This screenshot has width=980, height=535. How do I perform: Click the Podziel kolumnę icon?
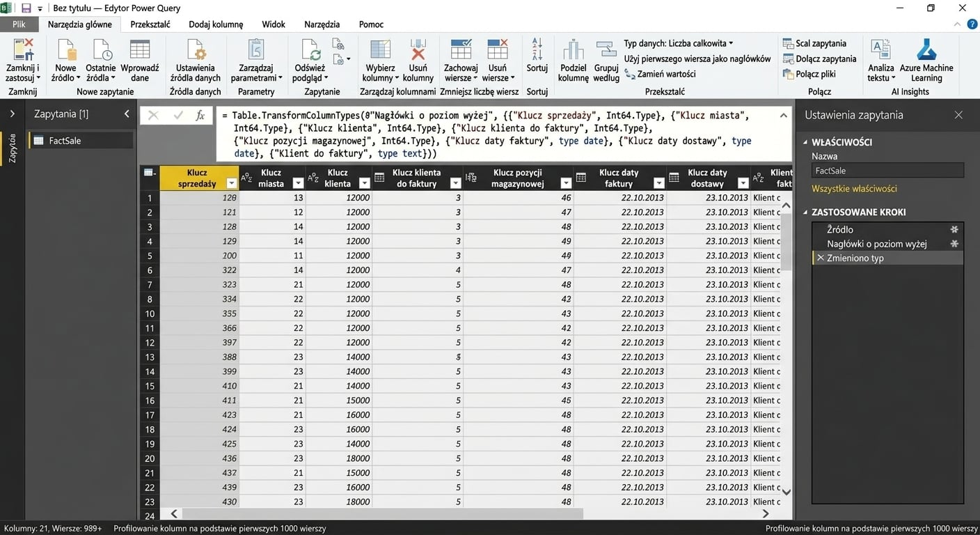coord(573,50)
